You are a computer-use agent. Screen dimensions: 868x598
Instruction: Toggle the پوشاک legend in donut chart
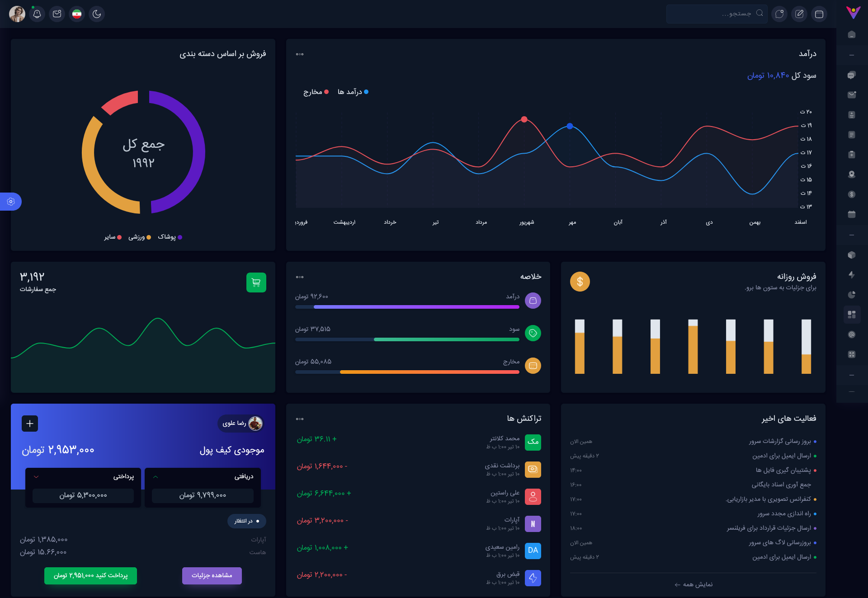170,237
